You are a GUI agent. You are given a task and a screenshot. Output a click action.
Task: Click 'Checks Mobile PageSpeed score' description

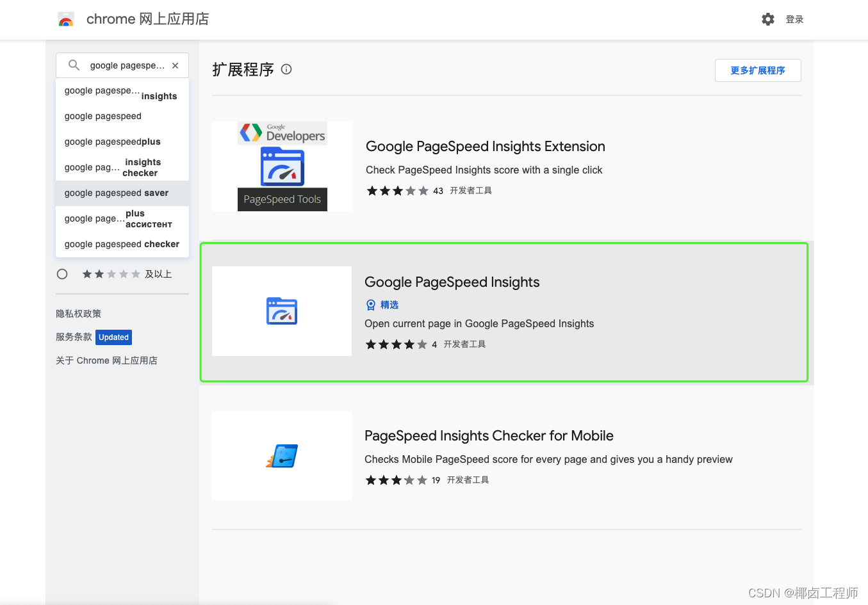click(548, 459)
